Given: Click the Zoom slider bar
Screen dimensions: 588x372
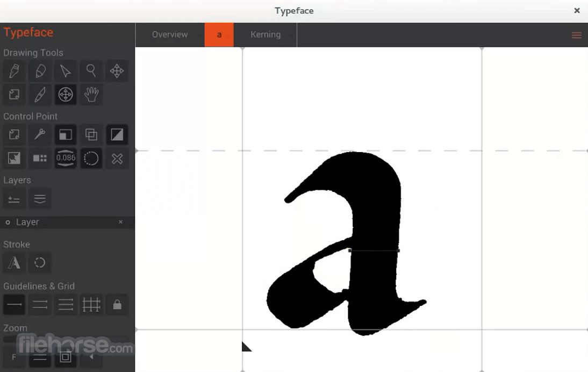Looking at the screenshot, I should click(x=66, y=339).
